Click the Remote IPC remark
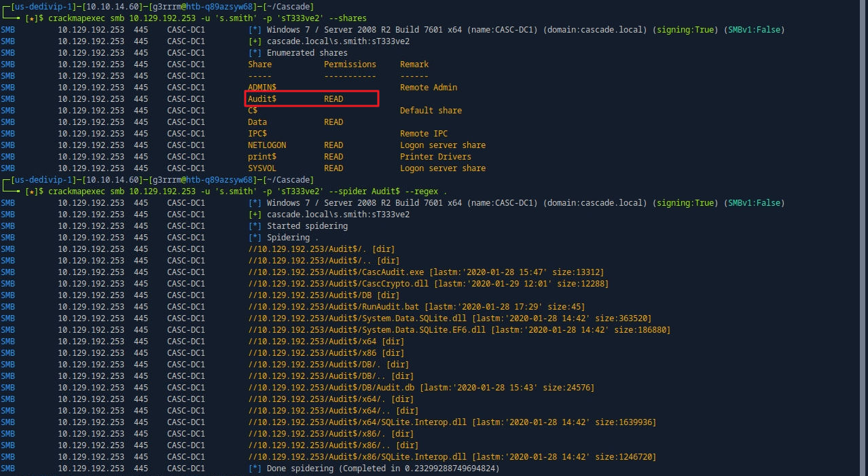The image size is (868, 476). pyautogui.click(x=424, y=134)
